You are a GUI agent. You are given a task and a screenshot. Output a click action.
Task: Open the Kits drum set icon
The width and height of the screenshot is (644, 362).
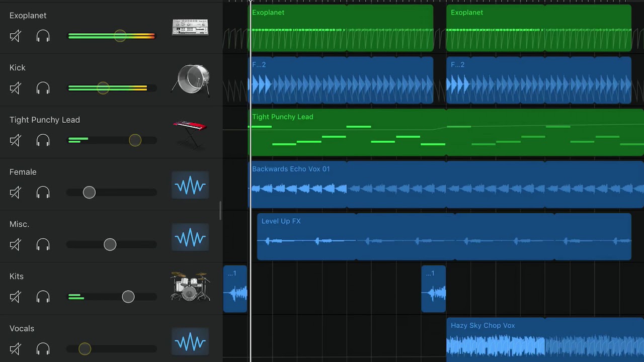[x=190, y=287]
